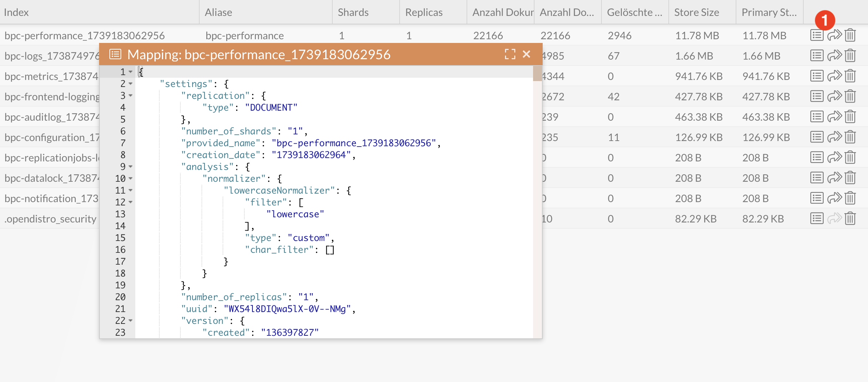Click the Replicas column header
868x382 pixels.
424,12
